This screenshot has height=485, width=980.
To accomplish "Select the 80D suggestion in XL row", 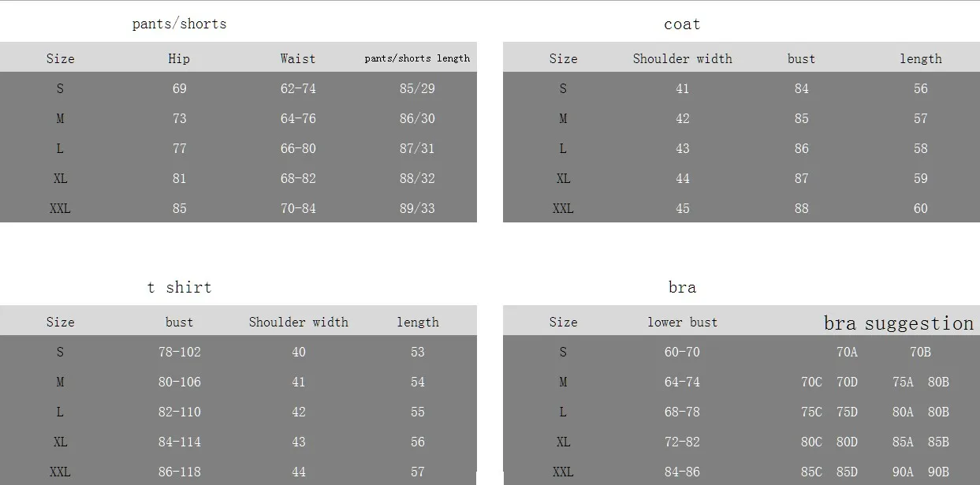I will (847, 442).
